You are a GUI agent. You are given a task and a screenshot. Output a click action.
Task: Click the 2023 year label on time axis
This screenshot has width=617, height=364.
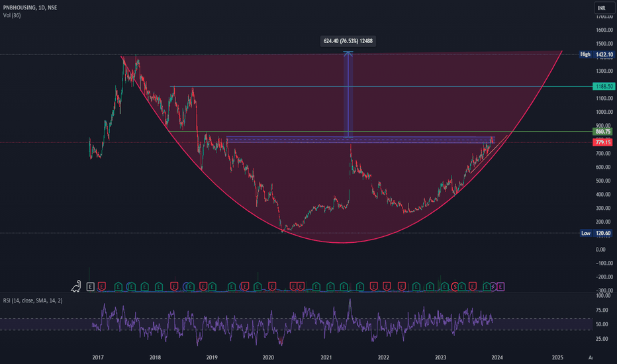(x=440, y=357)
